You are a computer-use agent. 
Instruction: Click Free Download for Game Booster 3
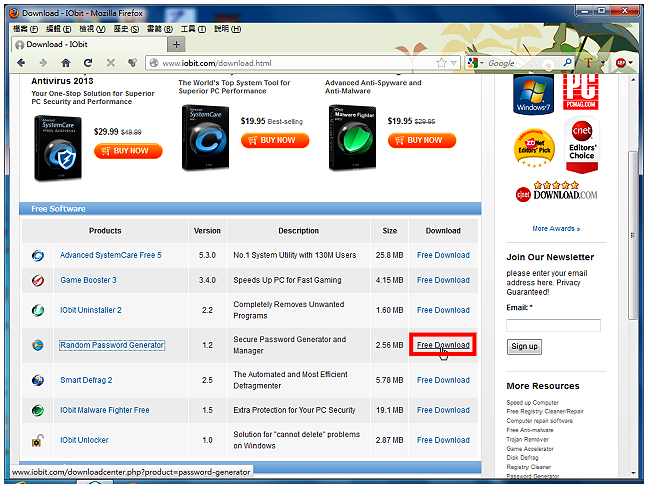click(443, 280)
